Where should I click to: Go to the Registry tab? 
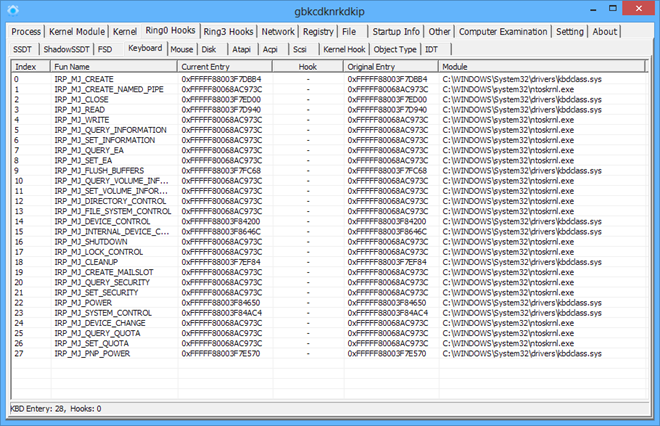318,32
